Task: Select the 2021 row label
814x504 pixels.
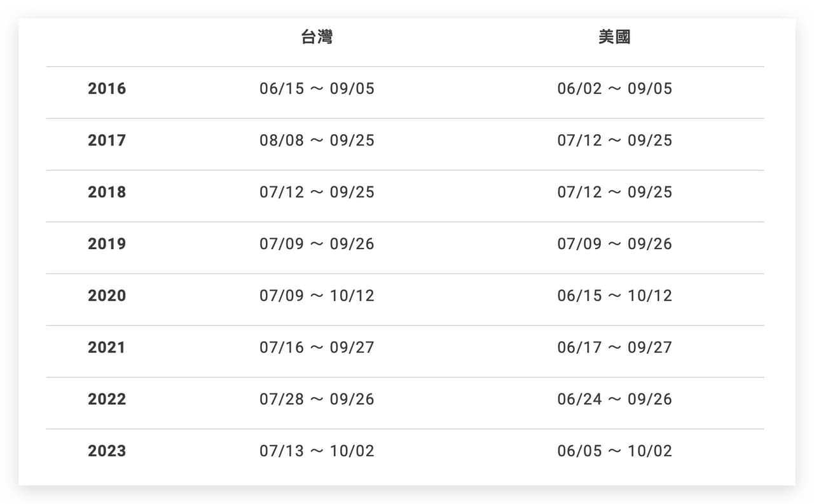Action: pyautogui.click(x=107, y=347)
